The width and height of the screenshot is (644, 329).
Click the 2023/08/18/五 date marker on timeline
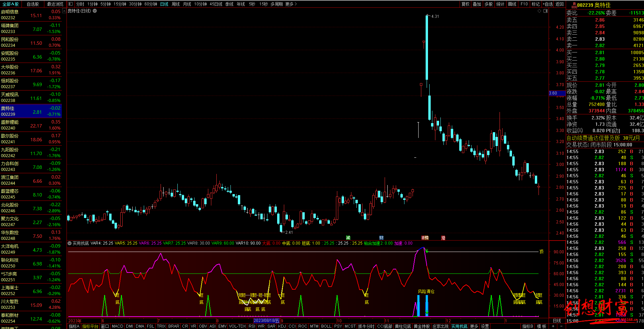point(266,321)
